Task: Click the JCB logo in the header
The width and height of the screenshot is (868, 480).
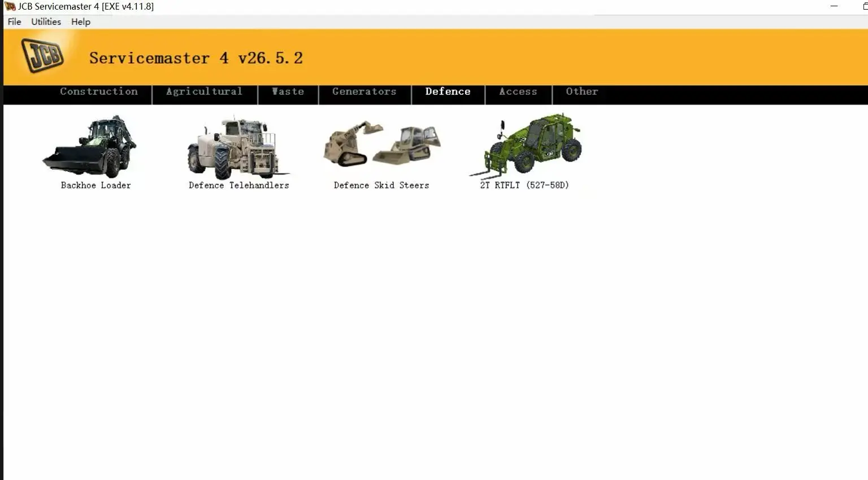Action: pyautogui.click(x=42, y=55)
